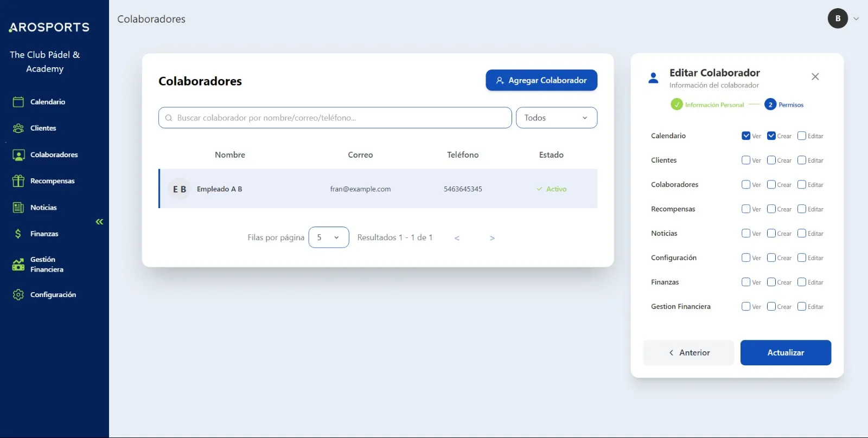Select the Permisos step

784,105
